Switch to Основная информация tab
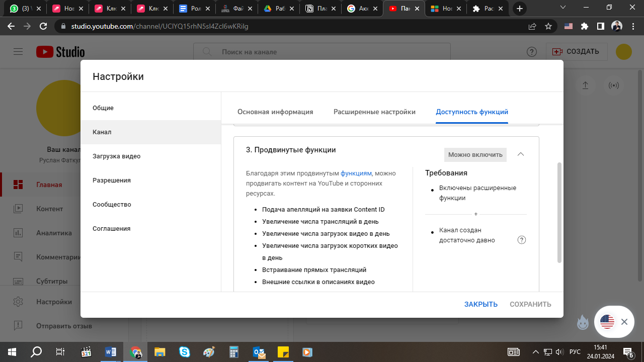 pos(275,112)
